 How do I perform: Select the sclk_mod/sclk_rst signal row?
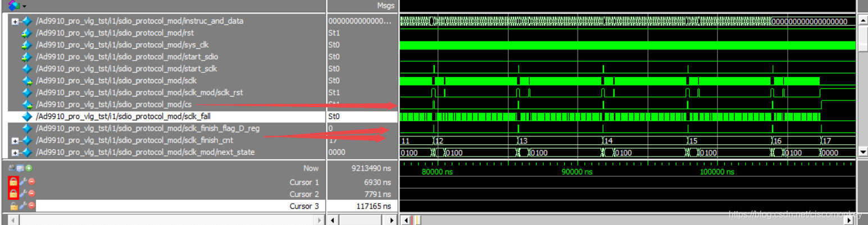(x=139, y=93)
